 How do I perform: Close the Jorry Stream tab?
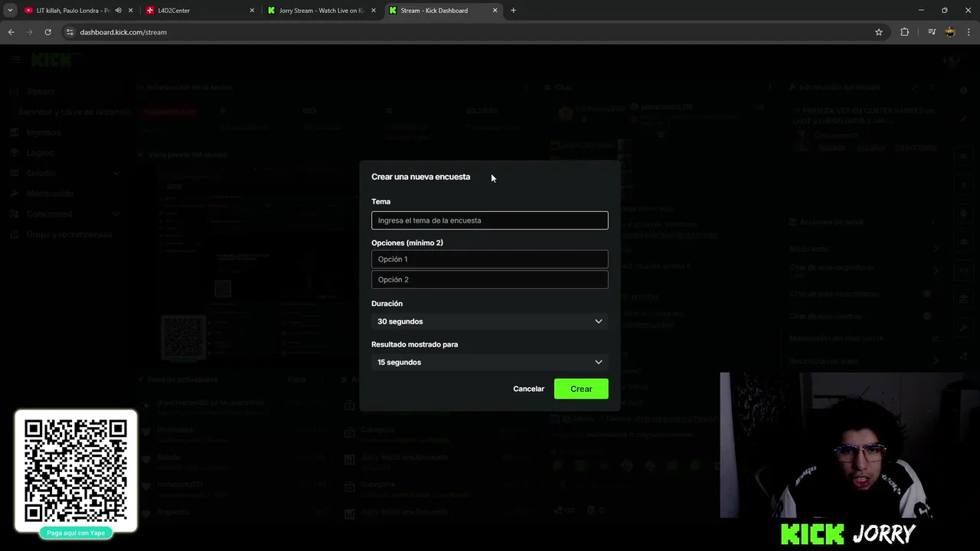coord(374,11)
